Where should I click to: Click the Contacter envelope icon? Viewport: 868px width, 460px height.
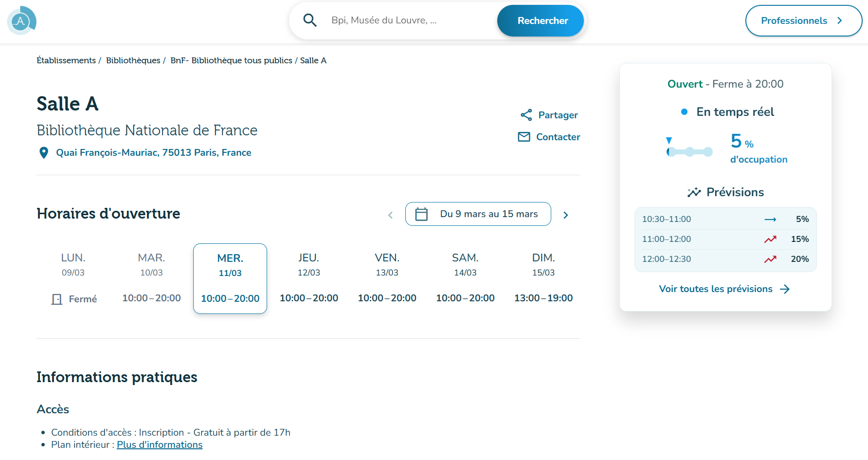524,137
